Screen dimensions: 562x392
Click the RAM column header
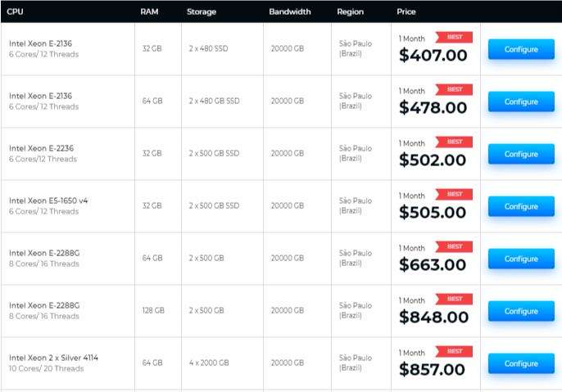(x=150, y=11)
